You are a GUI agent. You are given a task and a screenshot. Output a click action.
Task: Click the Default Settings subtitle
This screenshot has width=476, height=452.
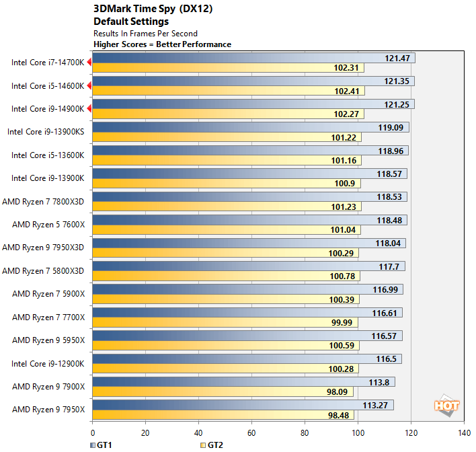[x=131, y=22]
